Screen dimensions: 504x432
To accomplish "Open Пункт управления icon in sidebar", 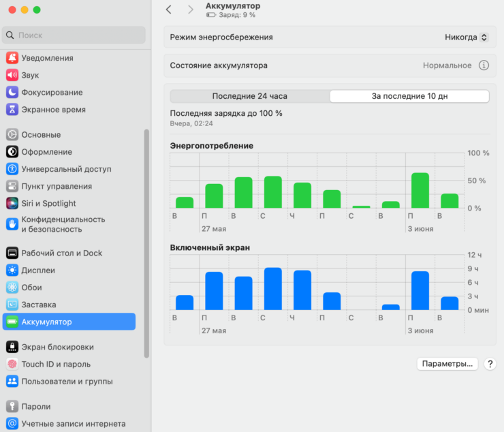I will point(12,186).
